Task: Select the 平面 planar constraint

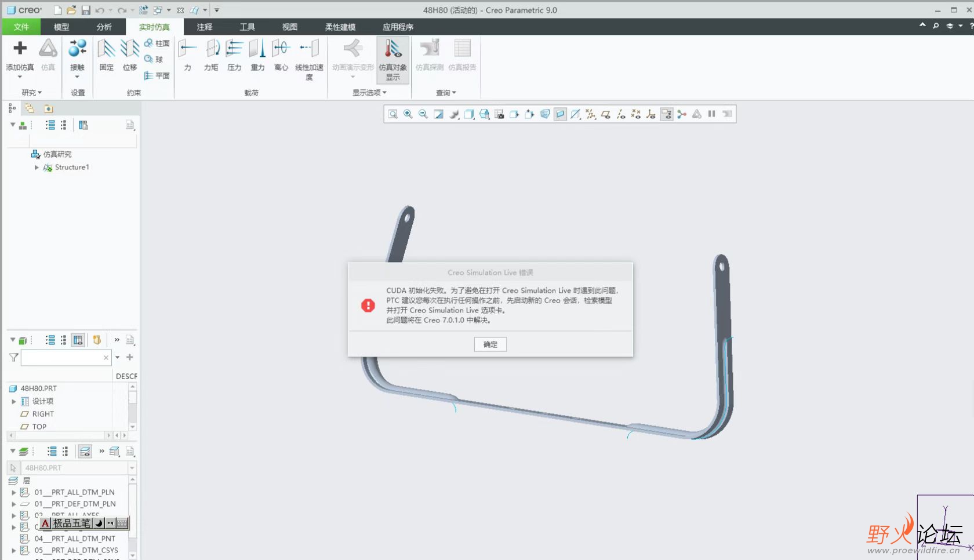Action: coord(157,75)
